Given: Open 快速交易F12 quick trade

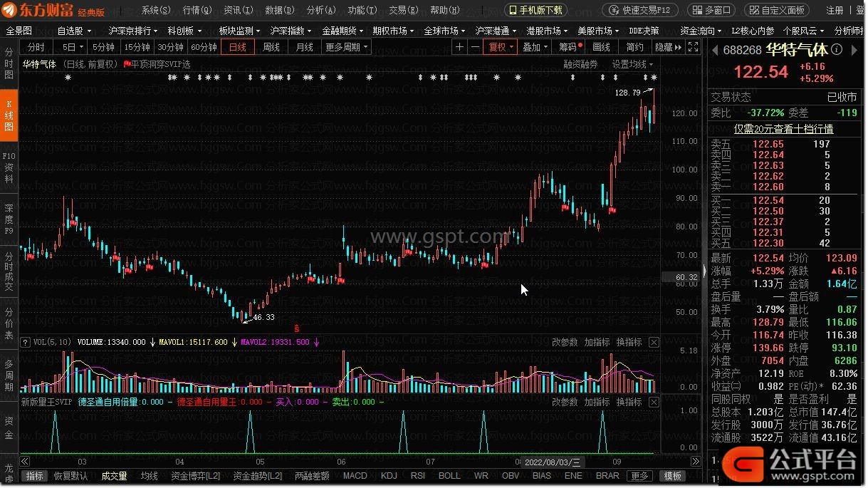Looking at the screenshot, I should point(640,10).
